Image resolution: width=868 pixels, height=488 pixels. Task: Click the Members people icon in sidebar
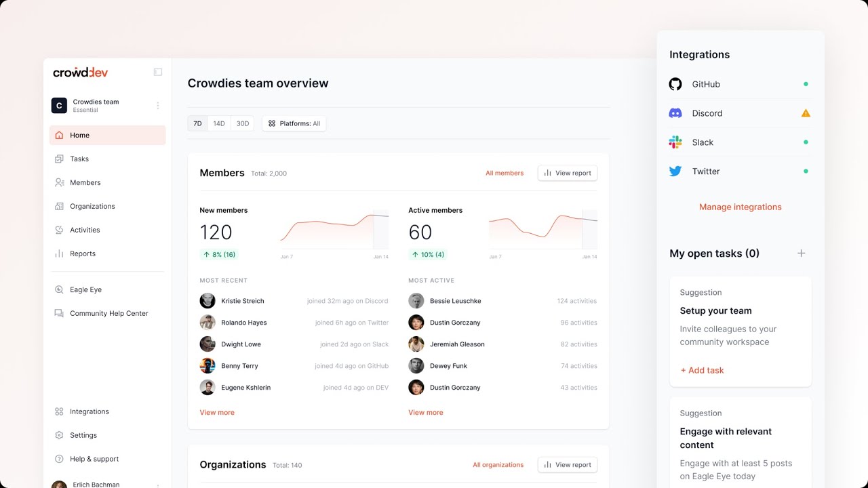pos(59,182)
